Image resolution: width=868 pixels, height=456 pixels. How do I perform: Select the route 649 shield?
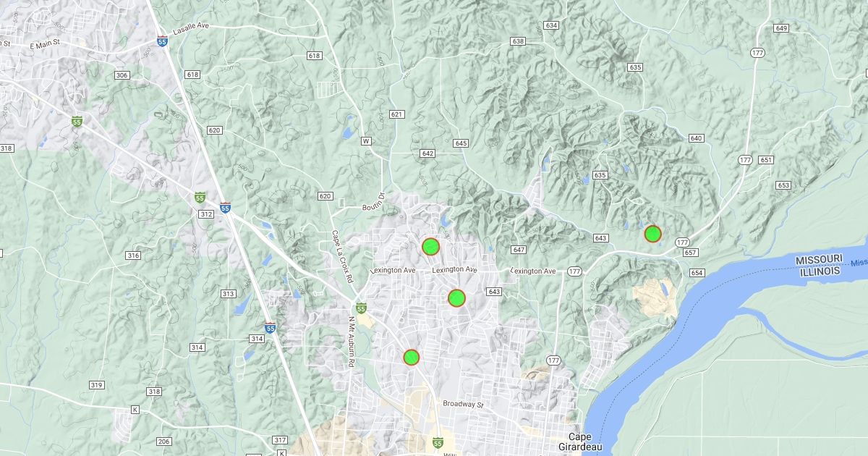[780, 28]
